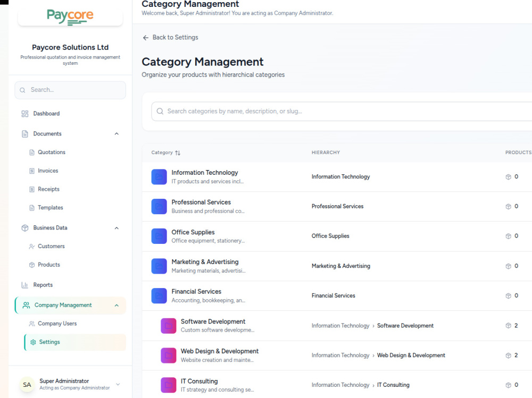Click the HIERARCHY column header
The width and height of the screenshot is (532, 398).
coord(326,153)
